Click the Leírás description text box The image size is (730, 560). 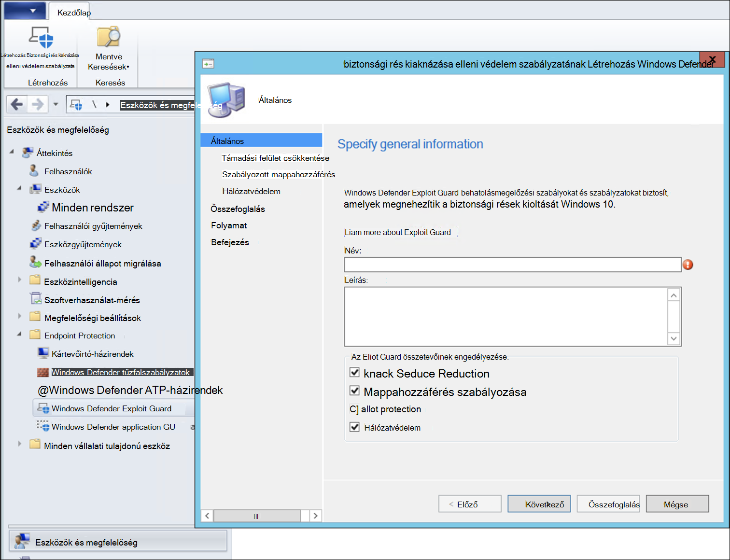pyautogui.click(x=505, y=317)
